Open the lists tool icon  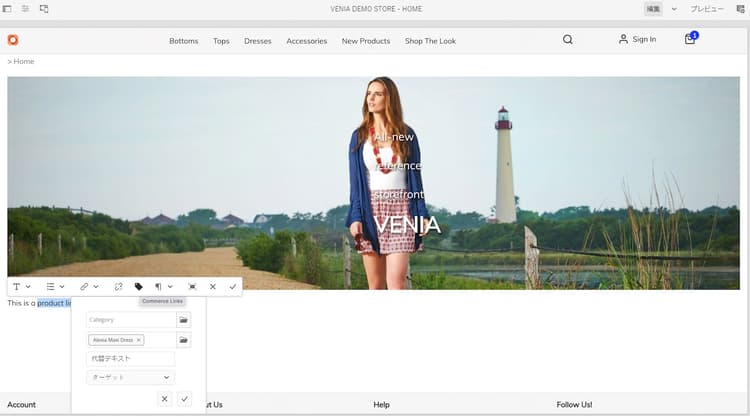[50, 286]
